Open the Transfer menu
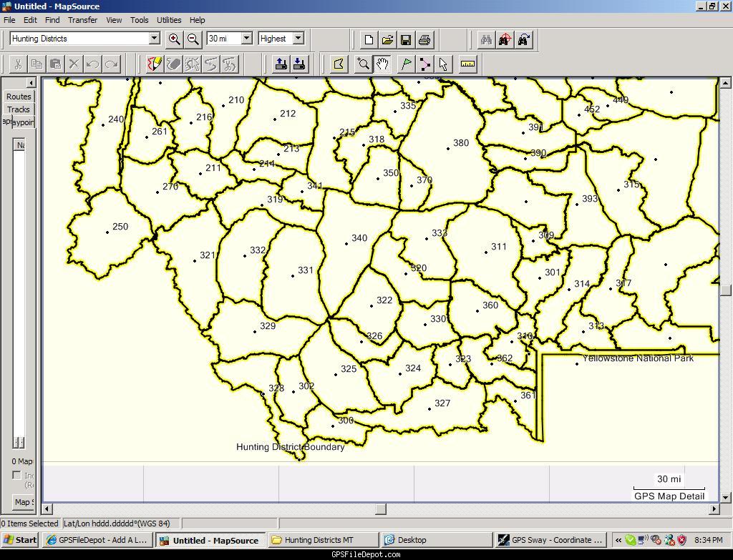Image resolution: width=733 pixels, height=560 pixels. pyautogui.click(x=82, y=20)
